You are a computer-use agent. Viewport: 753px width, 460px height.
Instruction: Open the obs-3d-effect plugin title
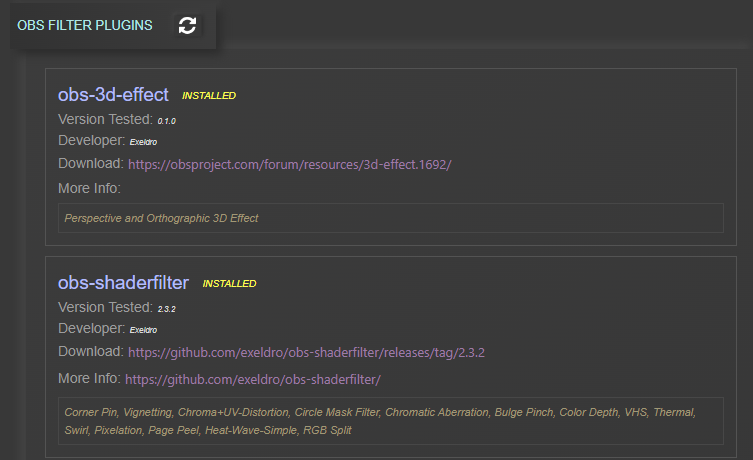click(113, 95)
